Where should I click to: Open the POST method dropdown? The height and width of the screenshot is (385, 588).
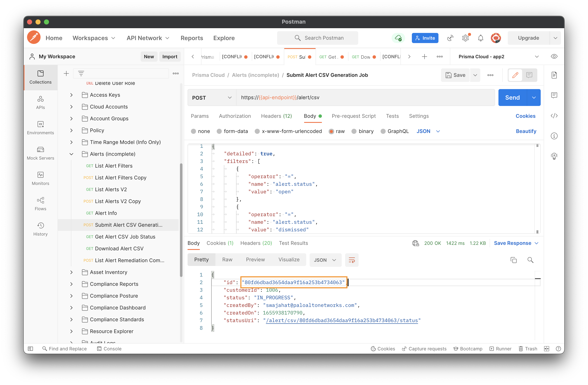[x=212, y=98]
